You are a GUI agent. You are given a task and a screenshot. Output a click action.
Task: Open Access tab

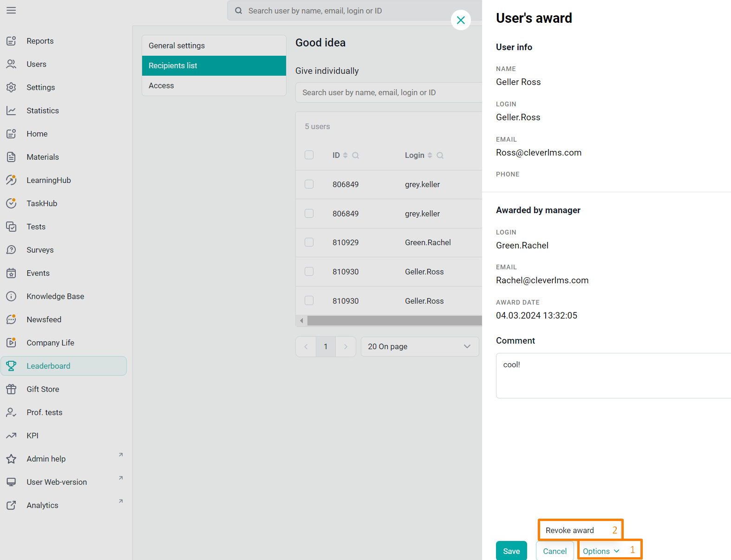click(214, 85)
